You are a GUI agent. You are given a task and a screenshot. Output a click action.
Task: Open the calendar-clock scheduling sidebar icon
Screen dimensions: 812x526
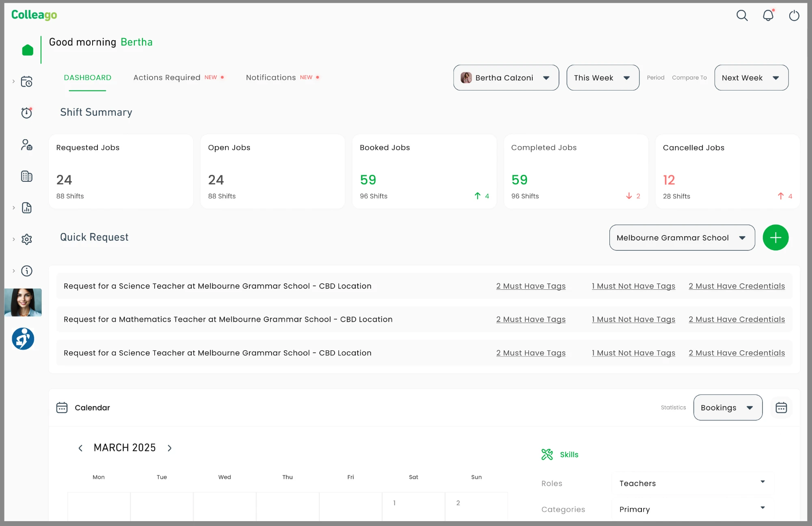27,82
